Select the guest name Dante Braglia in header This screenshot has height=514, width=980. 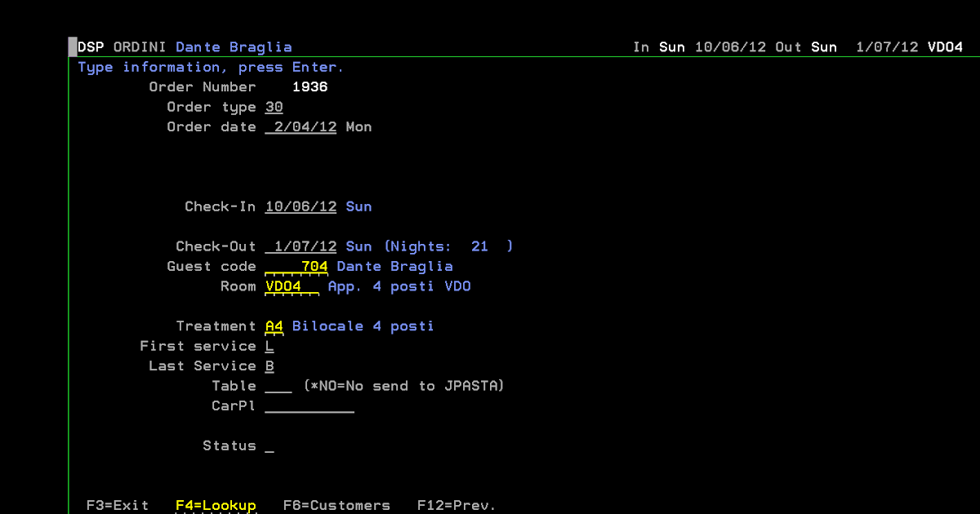(x=234, y=47)
